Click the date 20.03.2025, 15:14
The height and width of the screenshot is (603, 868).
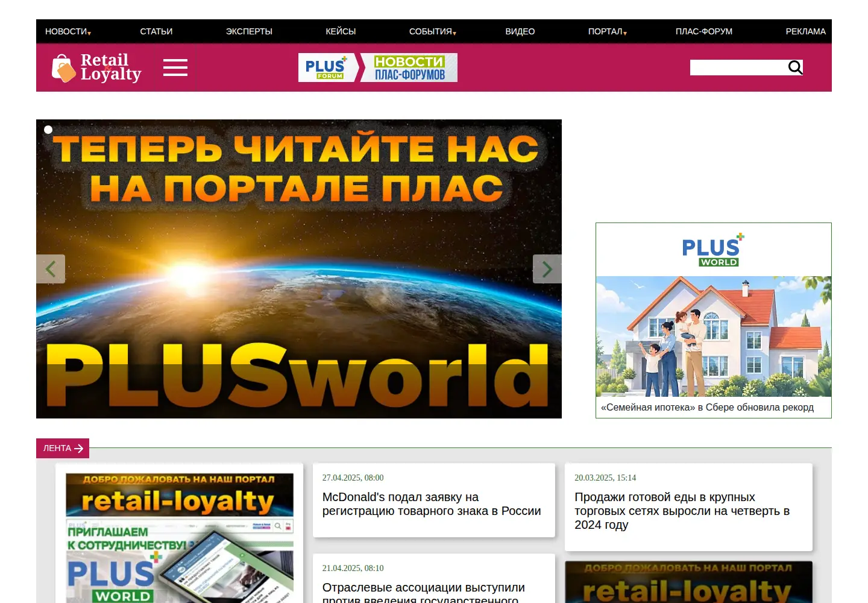[605, 478]
